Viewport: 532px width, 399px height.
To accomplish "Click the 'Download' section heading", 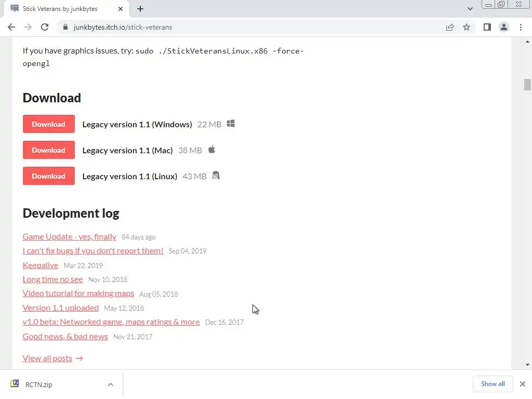I will pyautogui.click(x=52, y=98).
